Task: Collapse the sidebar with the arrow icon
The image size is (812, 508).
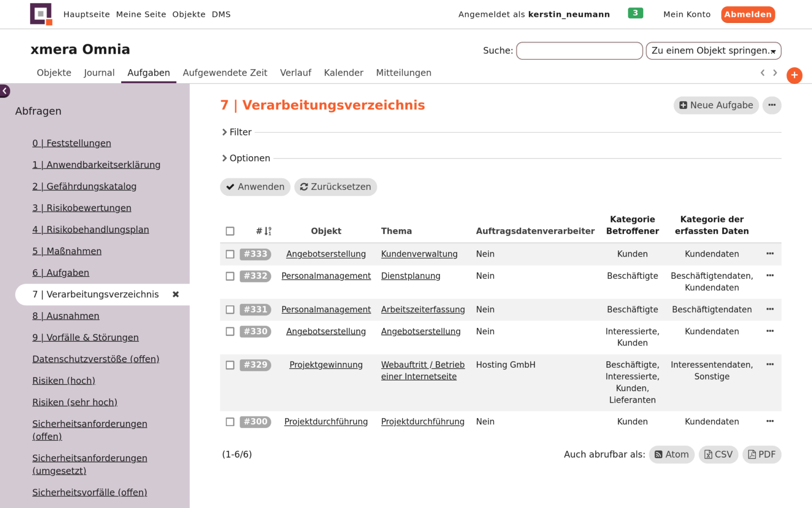Action: 5,91
